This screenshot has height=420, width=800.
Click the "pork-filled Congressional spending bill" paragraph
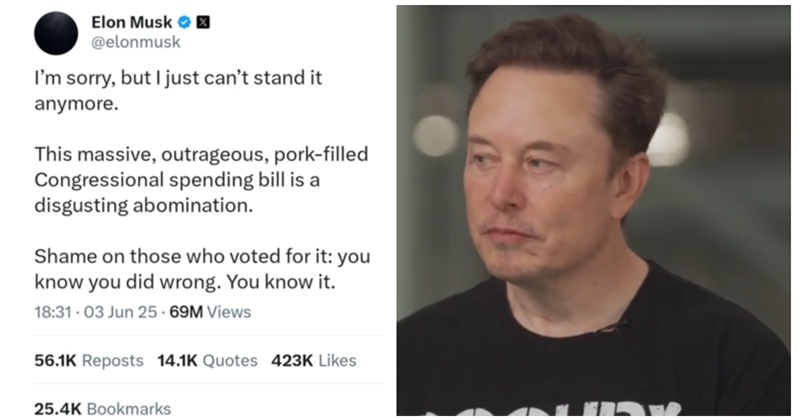[x=201, y=180]
